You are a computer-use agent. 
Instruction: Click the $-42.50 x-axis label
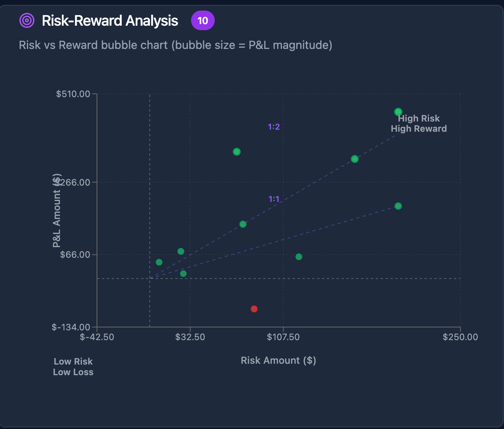pyautogui.click(x=97, y=337)
